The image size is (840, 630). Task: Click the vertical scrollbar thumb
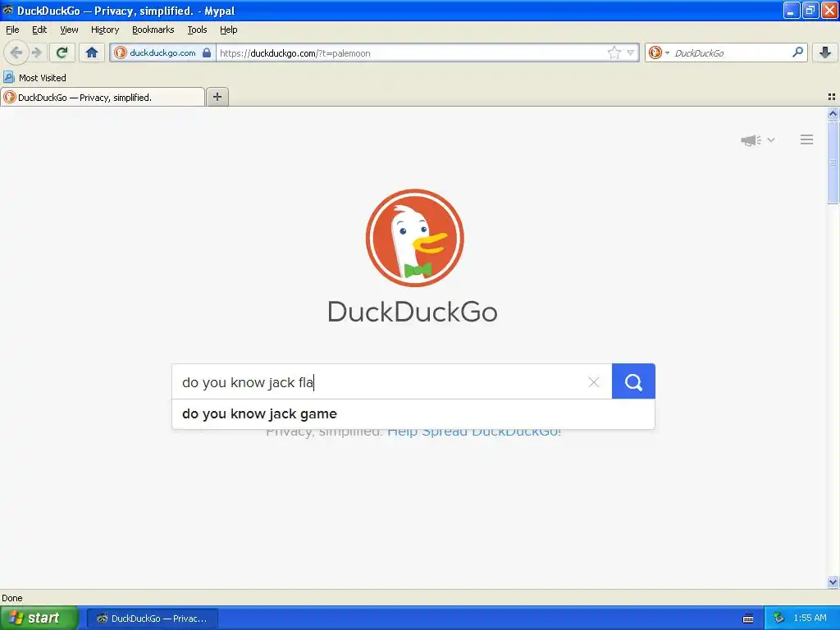pos(833,162)
